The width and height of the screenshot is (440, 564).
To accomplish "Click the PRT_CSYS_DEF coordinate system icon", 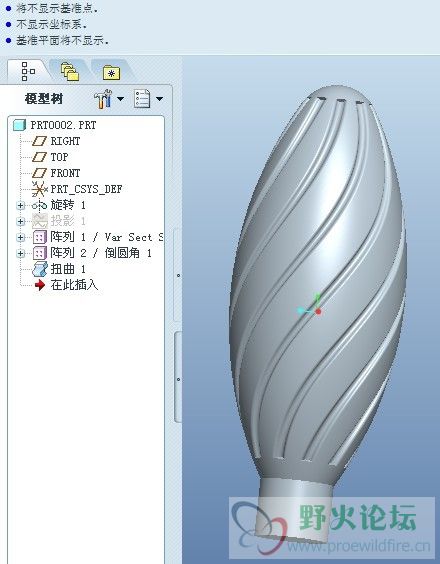I will 40,189.
